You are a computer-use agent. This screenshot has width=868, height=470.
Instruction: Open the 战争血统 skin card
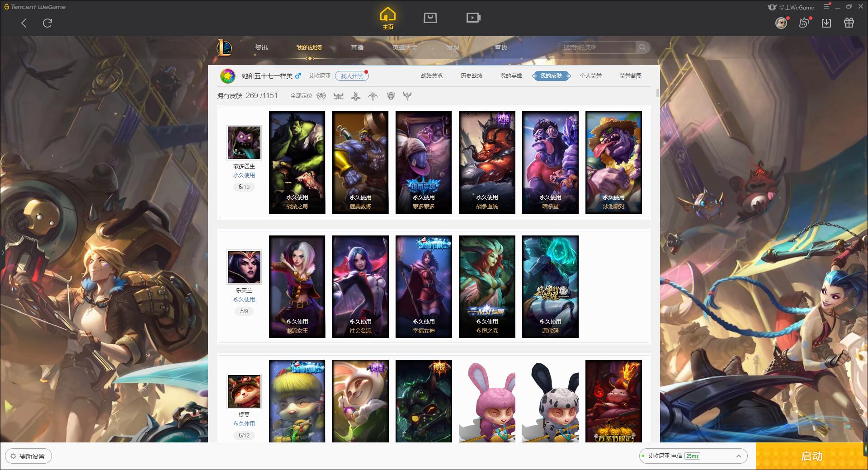(487, 162)
